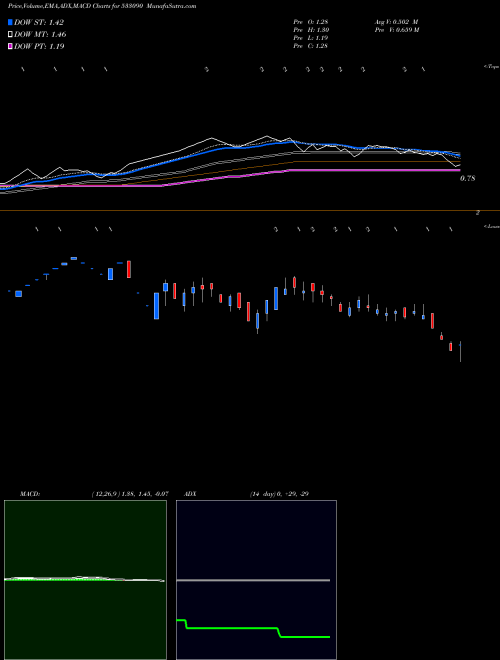The image size is (500, 660).
Task: Click the '<Lows' label at right edge
Action: pos(492,226)
